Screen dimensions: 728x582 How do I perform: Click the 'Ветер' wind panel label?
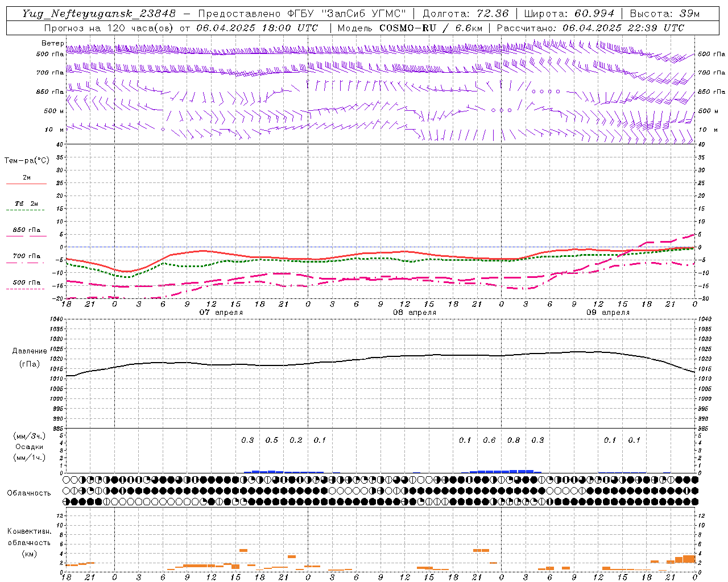pyautogui.click(x=53, y=43)
